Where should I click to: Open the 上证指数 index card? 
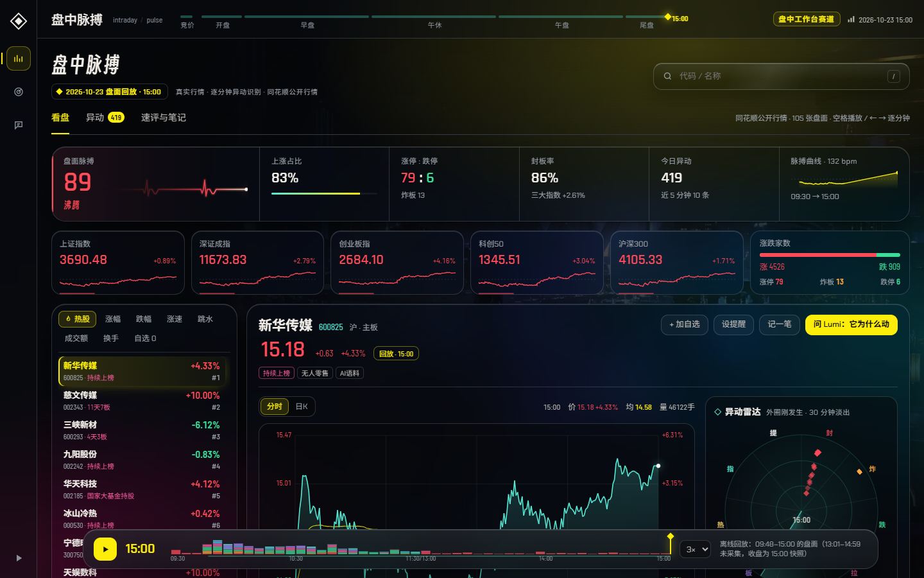click(x=118, y=263)
